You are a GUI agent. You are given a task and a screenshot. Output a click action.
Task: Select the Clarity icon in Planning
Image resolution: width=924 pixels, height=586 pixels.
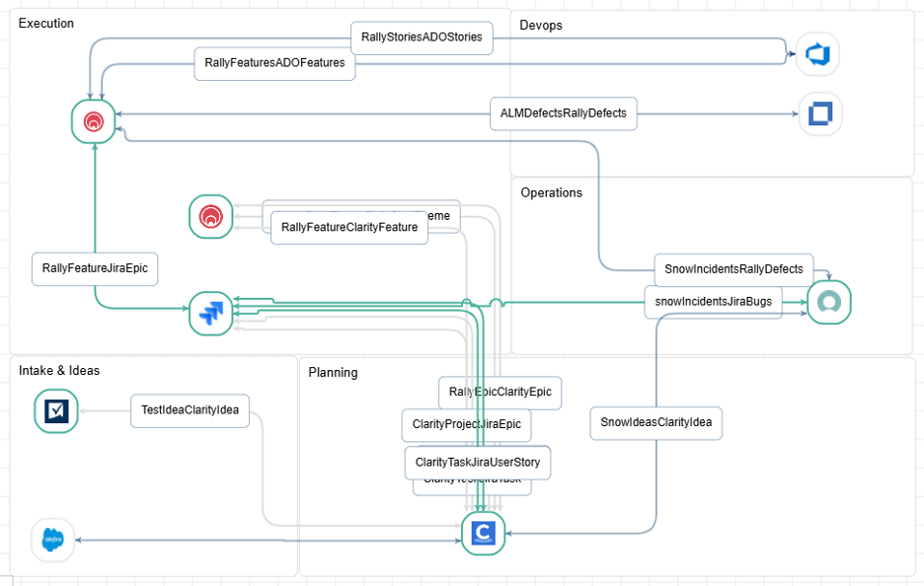coord(483,533)
